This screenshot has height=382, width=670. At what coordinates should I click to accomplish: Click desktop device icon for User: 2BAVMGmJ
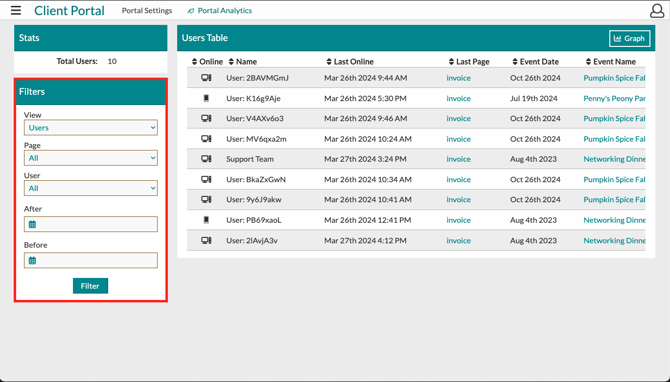tap(206, 78)
